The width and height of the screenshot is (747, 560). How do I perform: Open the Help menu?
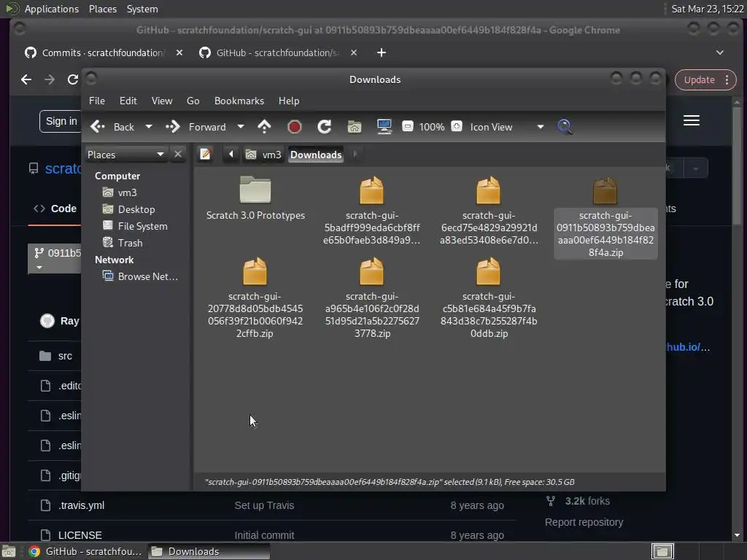289,101
